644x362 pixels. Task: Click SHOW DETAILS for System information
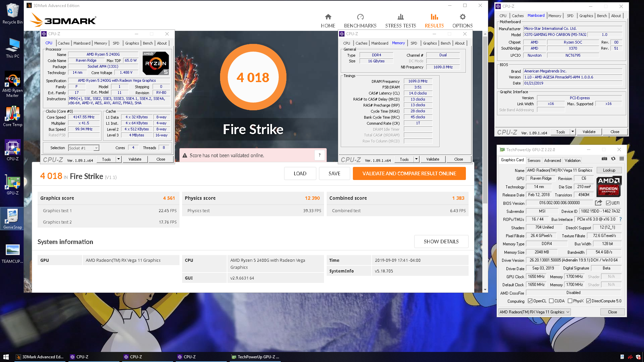pos(441,242)
